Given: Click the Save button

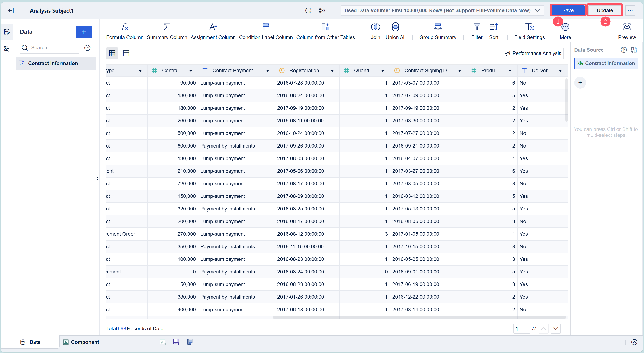Looking at the screenshot, I should (x=568, y=10).
